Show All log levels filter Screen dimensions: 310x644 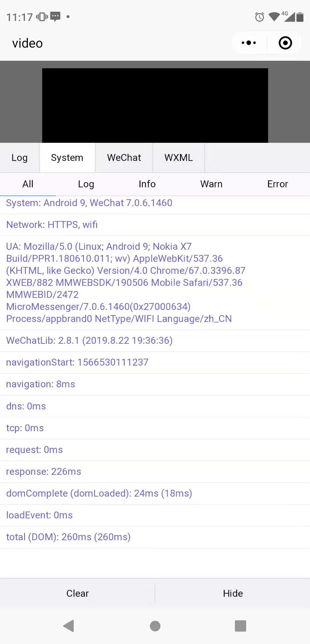coord(28,184)
